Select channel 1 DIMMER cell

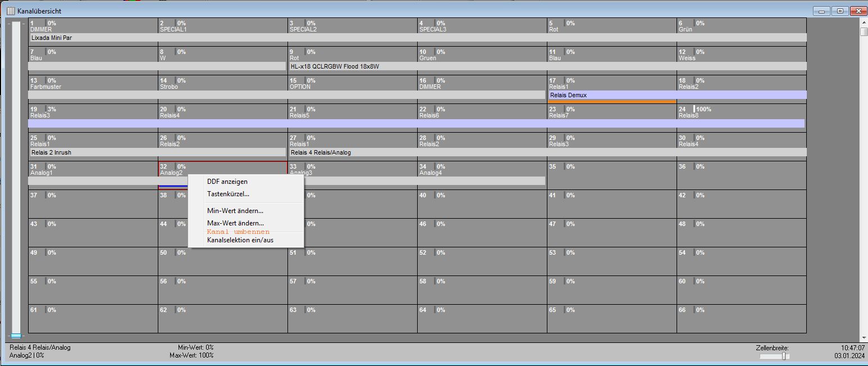click(x=93, y=26)
